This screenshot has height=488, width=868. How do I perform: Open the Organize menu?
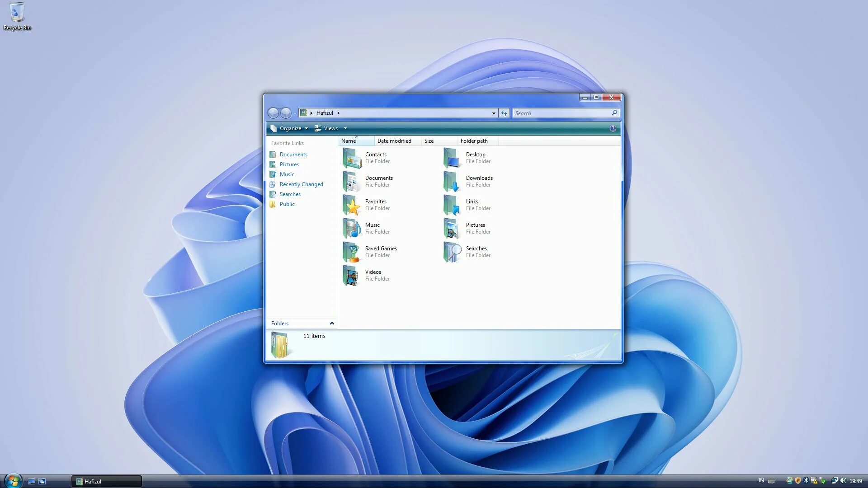click(290, 128)
